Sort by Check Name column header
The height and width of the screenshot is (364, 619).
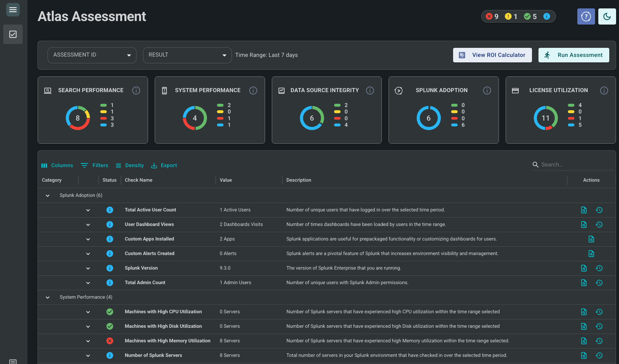point(138,180)
